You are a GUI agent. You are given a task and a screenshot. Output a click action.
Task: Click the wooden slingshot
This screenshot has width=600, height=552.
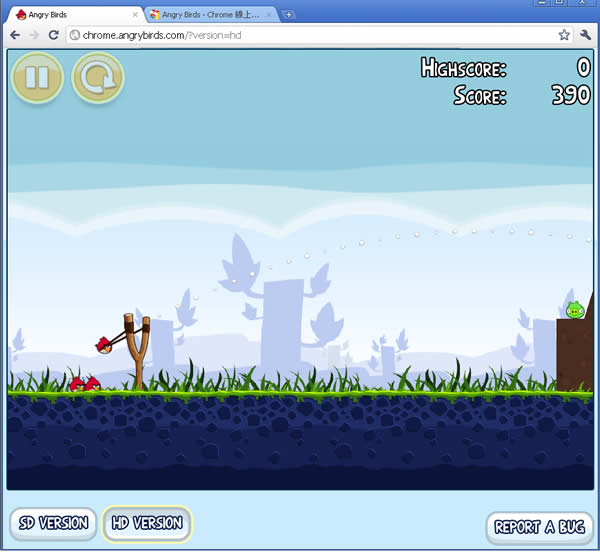137,351
